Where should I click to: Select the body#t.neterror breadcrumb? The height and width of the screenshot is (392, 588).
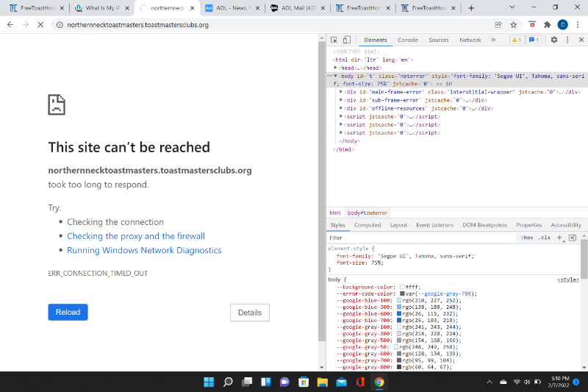click(367, 213)
